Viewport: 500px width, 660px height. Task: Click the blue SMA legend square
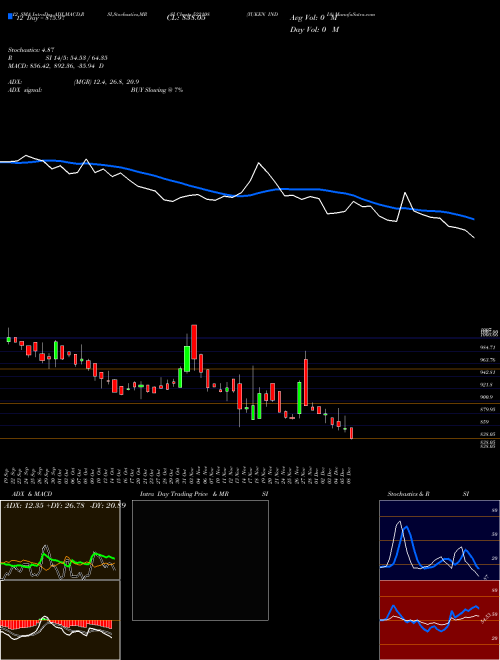pyautogui.click(x=10, y=16)
